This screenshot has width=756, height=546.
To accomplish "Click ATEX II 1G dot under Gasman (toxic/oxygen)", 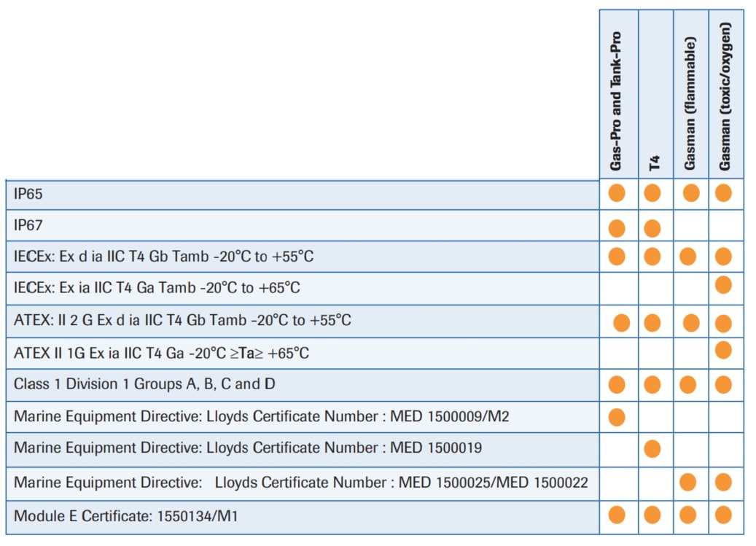I will 723,351.
